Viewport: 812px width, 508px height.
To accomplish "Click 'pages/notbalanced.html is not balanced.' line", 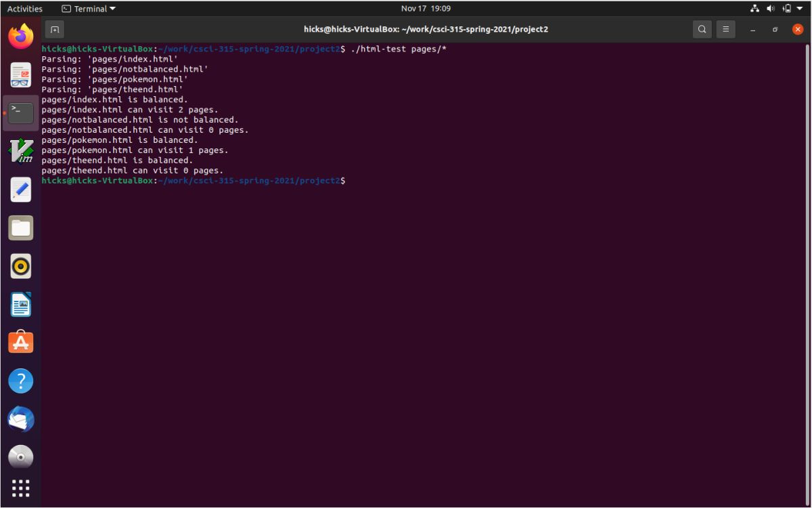I will click(140, 120).
